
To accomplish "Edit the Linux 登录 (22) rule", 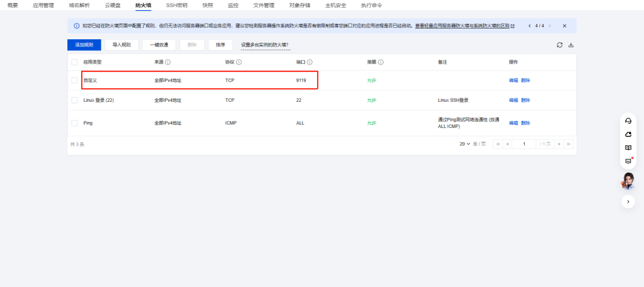I will 513,100.
